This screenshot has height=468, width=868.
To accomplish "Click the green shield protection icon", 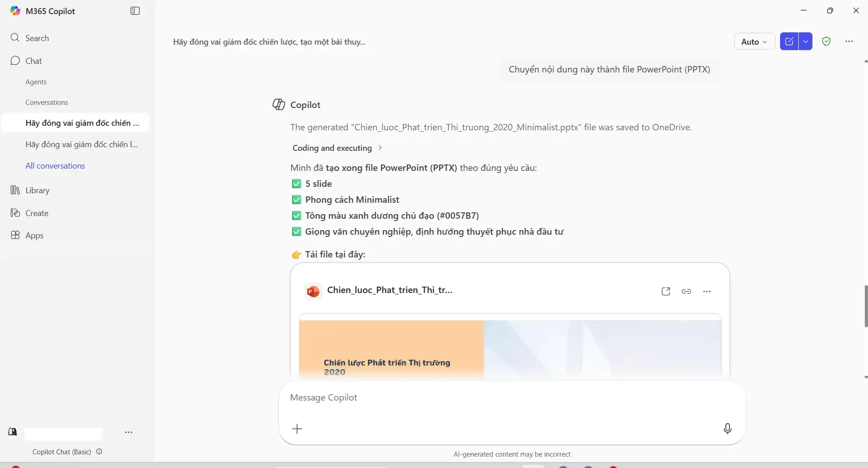I will point(827,41).
